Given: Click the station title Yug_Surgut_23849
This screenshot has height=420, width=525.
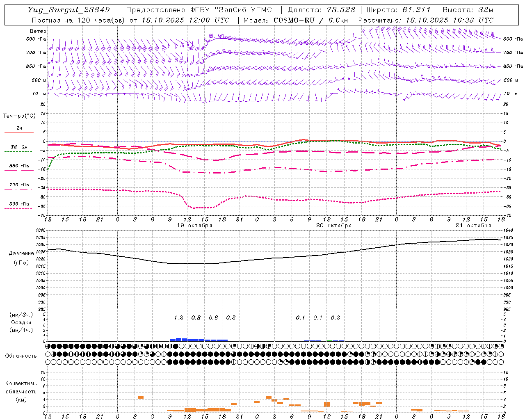Looking at the screenshot, I should 68,10.
